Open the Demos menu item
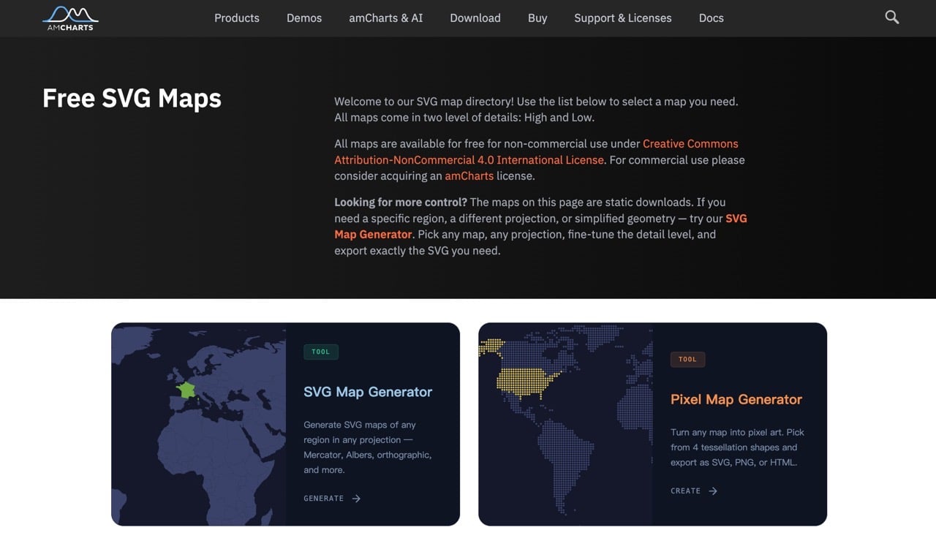This screenshot has width=936, height=560. [304, 18]
